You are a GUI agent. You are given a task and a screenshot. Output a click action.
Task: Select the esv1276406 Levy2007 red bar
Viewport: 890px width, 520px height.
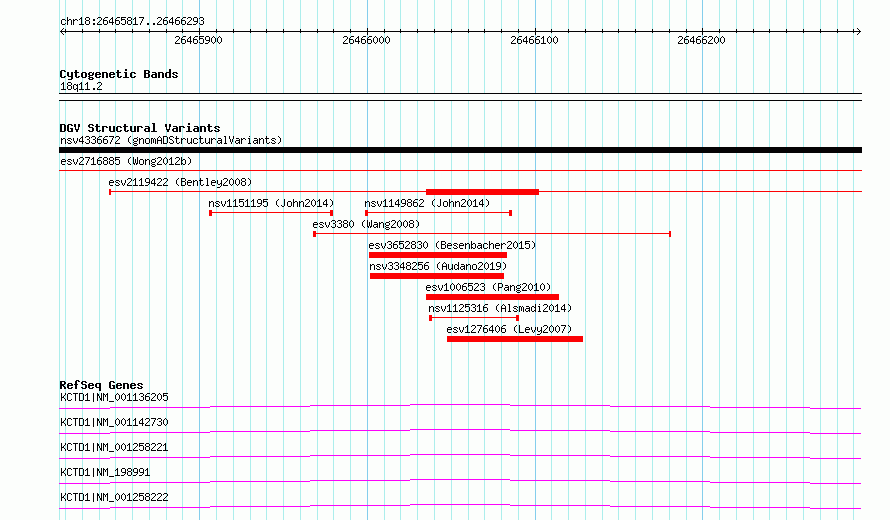pyautogui.click(x=515, y=339)
